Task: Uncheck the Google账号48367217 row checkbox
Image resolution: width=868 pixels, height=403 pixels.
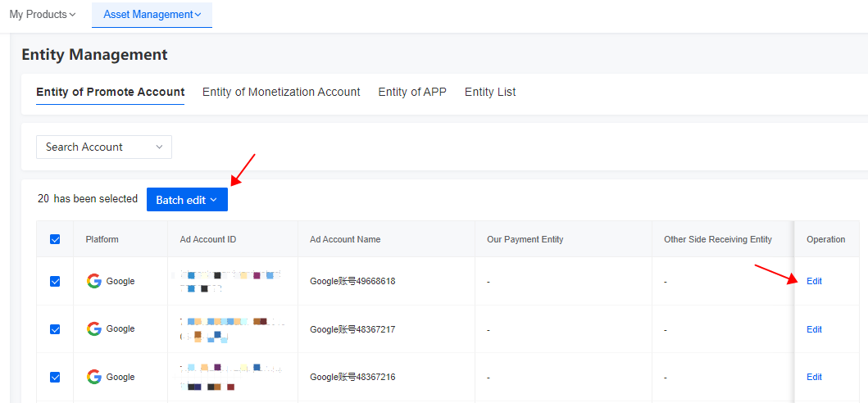Action: tap(55, 329)
